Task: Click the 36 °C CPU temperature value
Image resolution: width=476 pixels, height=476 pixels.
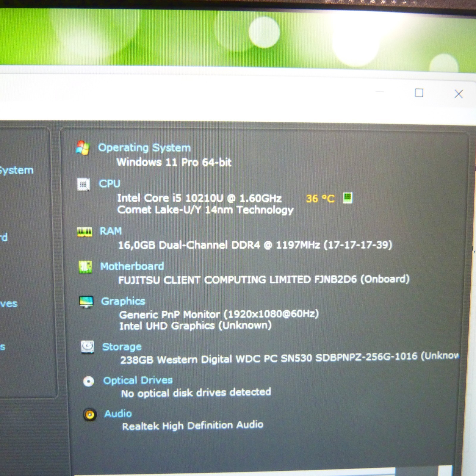Action: coord(320,198)
